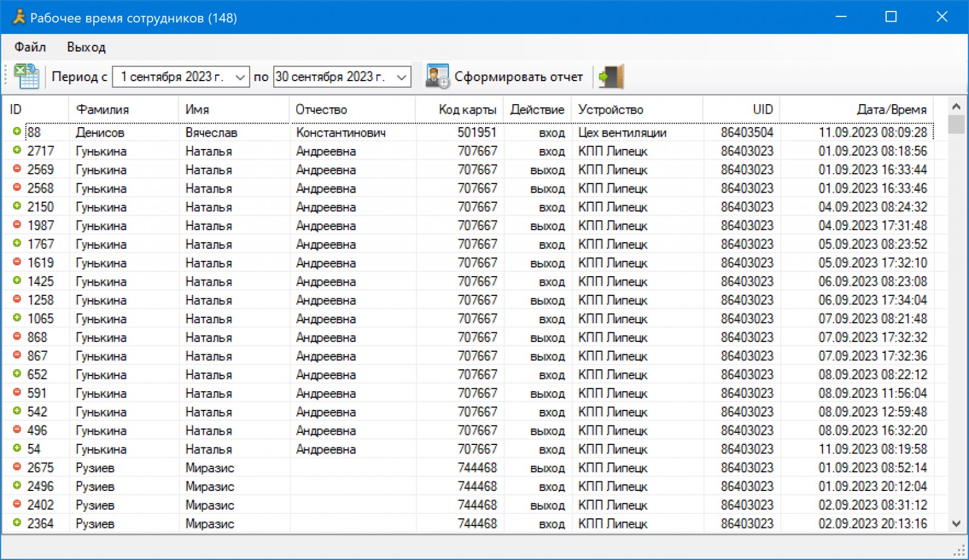Click timestamp 07.09.2023 17:32:36
This screenshot has width=969, height=560.
(873, 356)
